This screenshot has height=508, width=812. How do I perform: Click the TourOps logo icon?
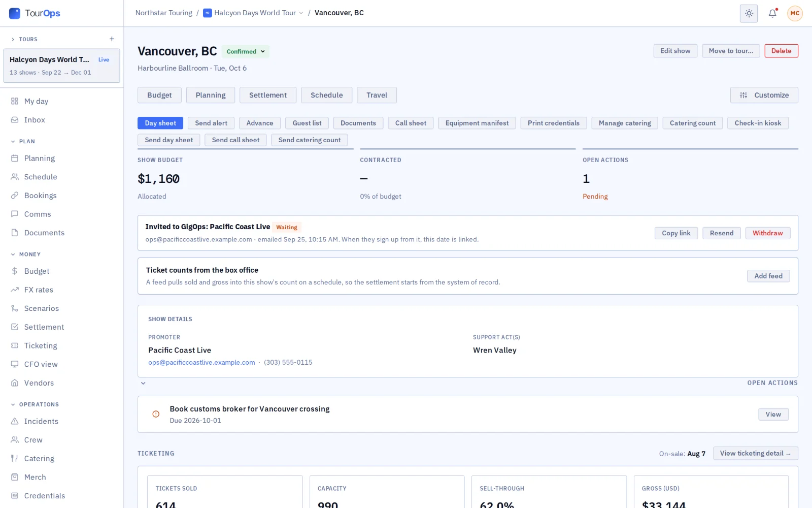click(15, 13)
